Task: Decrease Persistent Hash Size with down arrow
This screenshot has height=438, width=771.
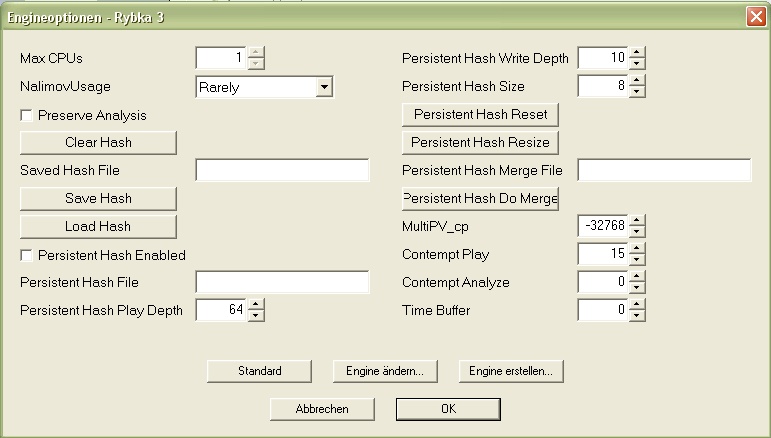Action: pyautogui.click(x=637, y=91)
